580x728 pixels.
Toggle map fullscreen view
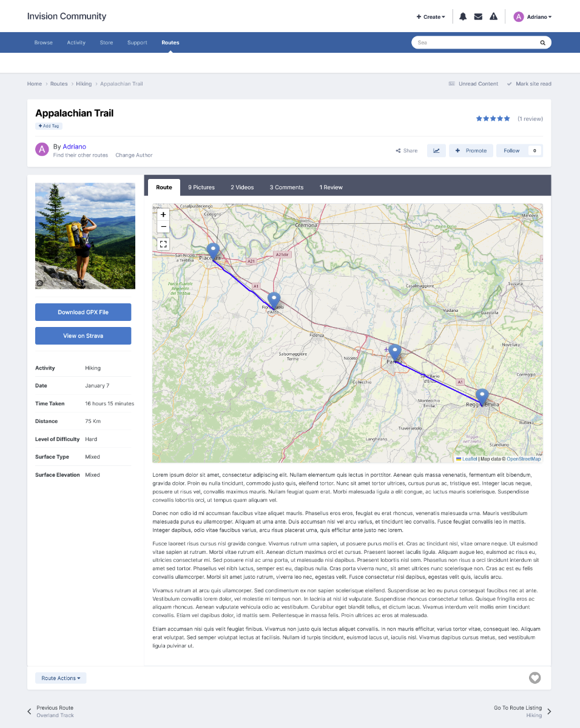(x=163, y=244)
